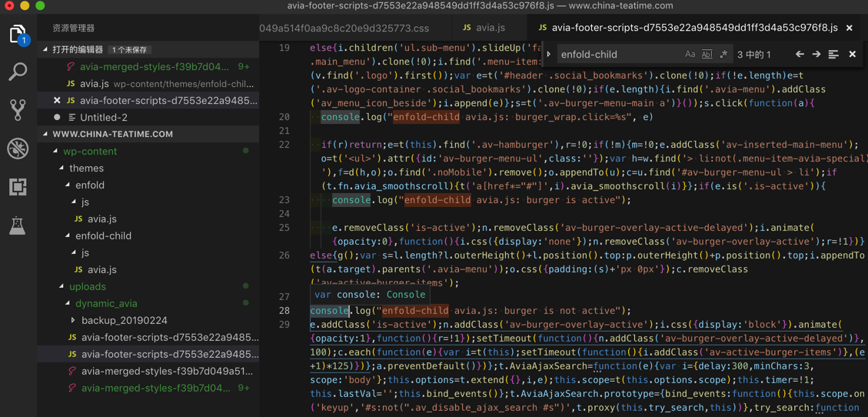Expand the replace field in find widget
This screenshot has width=868, height=417.
tap(549, 55)
